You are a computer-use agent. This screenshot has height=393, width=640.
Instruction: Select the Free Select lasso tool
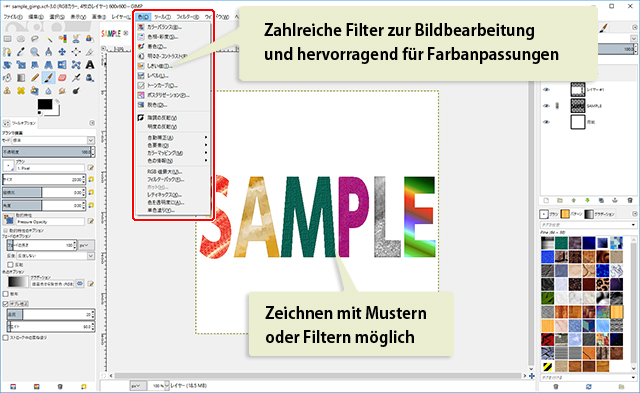pos(35,39)
